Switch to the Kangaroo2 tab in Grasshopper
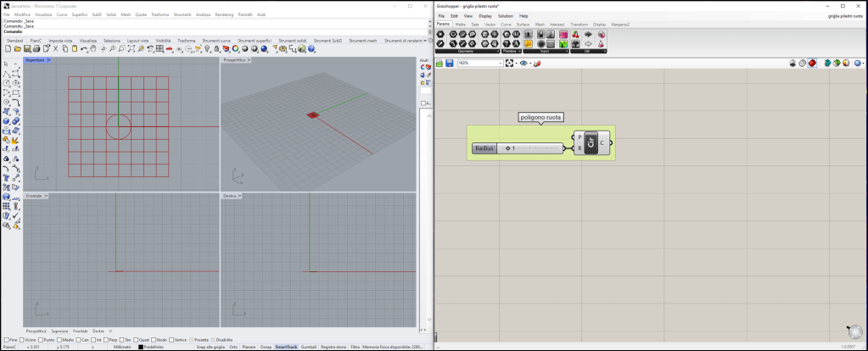 pyautogui.click(x=622, y=25)
